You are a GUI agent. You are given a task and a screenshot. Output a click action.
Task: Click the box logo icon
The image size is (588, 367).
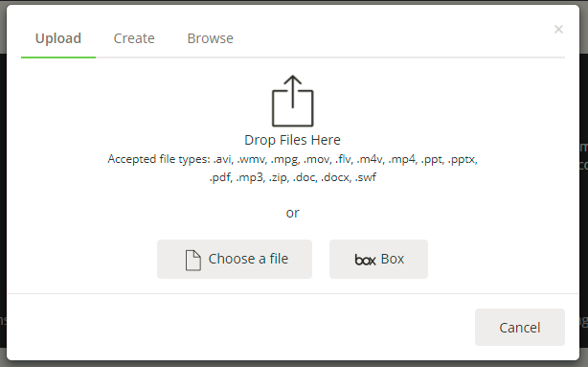tap(365, 260)
